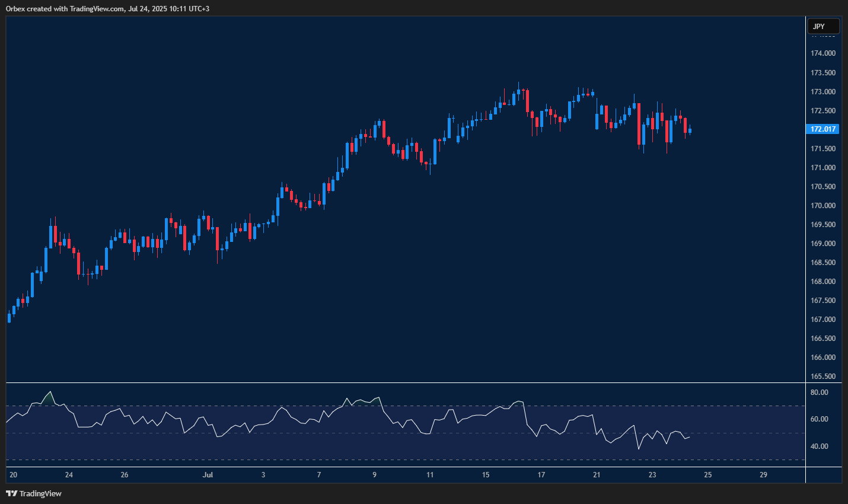The width and height of the screenshot is (848, 504).
Task: Select the Jul 29 date label
Action: 763,475
